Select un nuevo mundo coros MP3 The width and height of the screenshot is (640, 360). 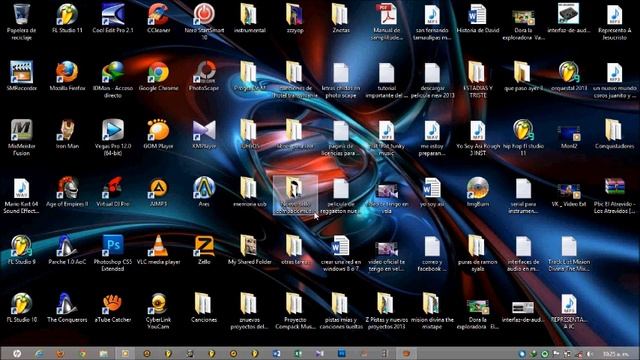614,80
